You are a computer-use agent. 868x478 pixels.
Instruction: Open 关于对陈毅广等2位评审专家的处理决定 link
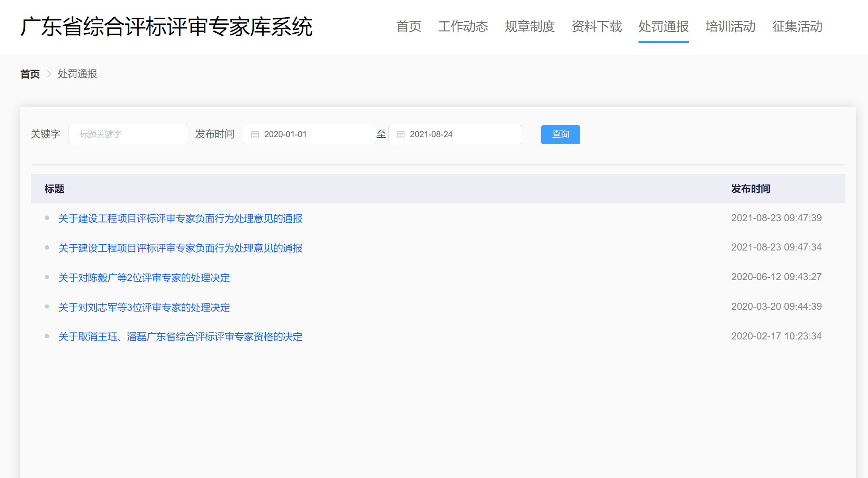pyautogui.click(x=144, y=278)
